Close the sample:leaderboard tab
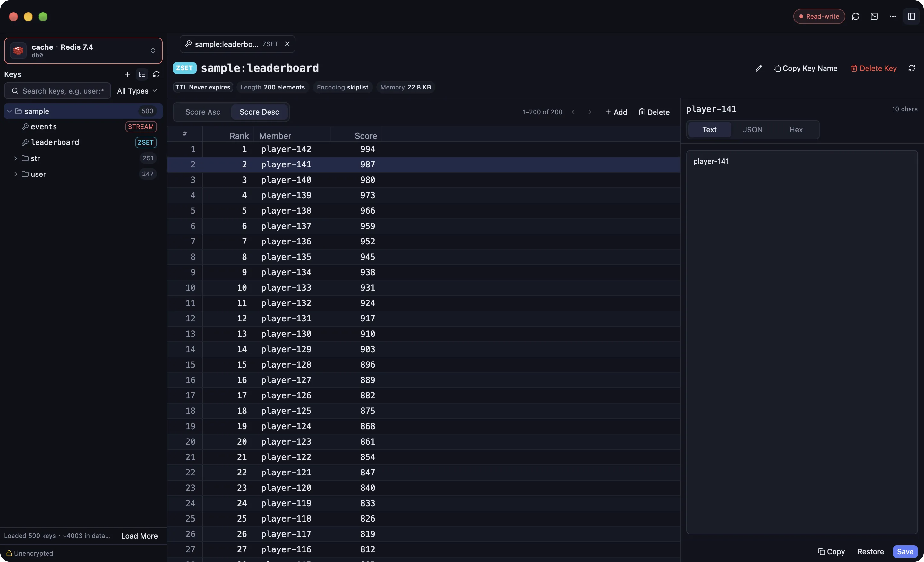 point(287,44)
